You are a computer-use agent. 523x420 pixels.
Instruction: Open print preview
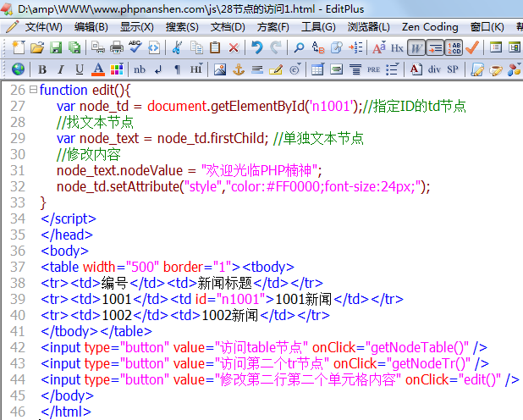click(x=98, y=47)
